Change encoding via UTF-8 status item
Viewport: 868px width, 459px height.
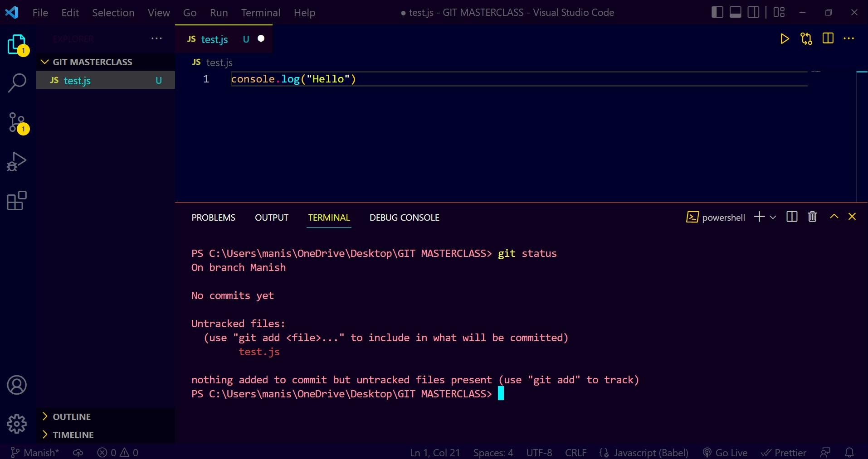point(539,452)
